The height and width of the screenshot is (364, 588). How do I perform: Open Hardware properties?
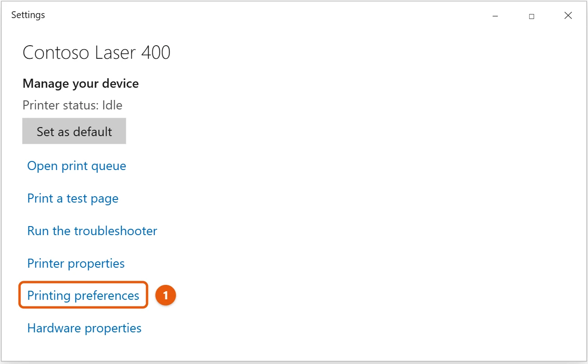tap(84, 328)
